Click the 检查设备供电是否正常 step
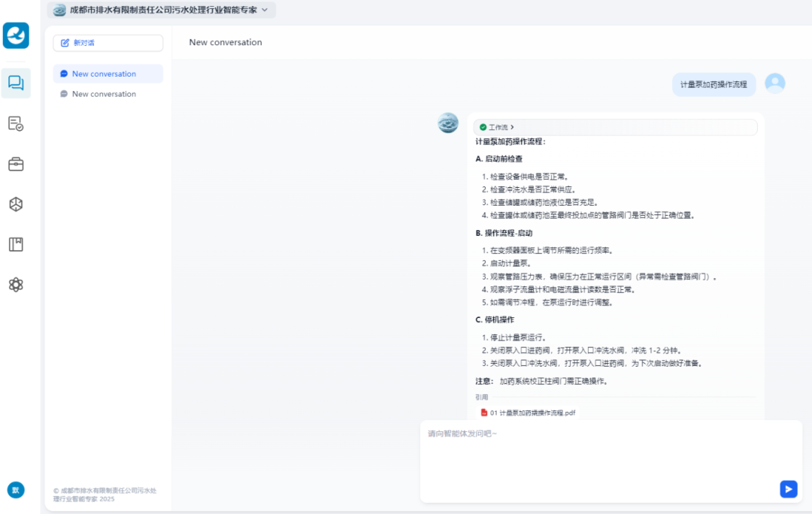 point(525,177)
